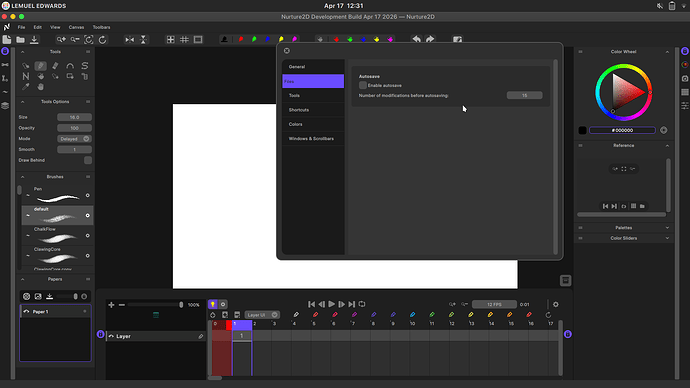
Task: Expand the Palettes panel
Action: (667, 228)
